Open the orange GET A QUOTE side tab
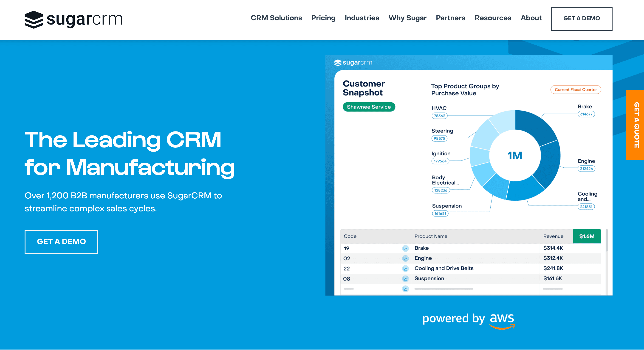 635,125
